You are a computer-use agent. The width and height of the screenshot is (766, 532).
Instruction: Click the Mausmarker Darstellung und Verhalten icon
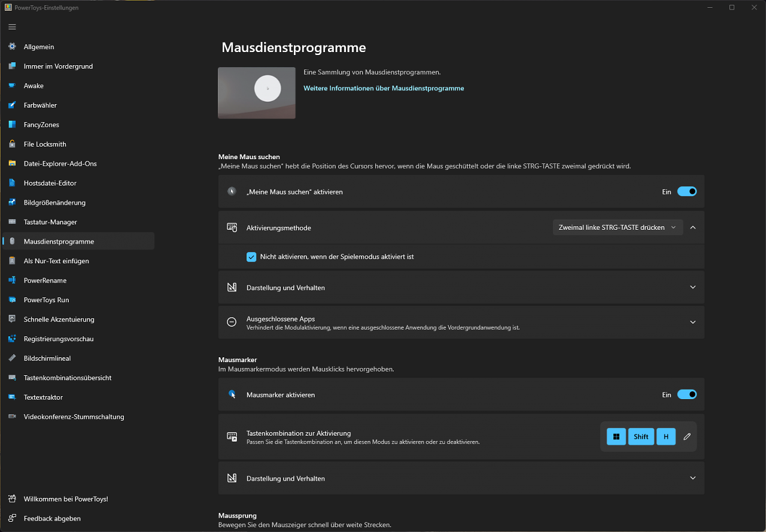pos(232,478)
